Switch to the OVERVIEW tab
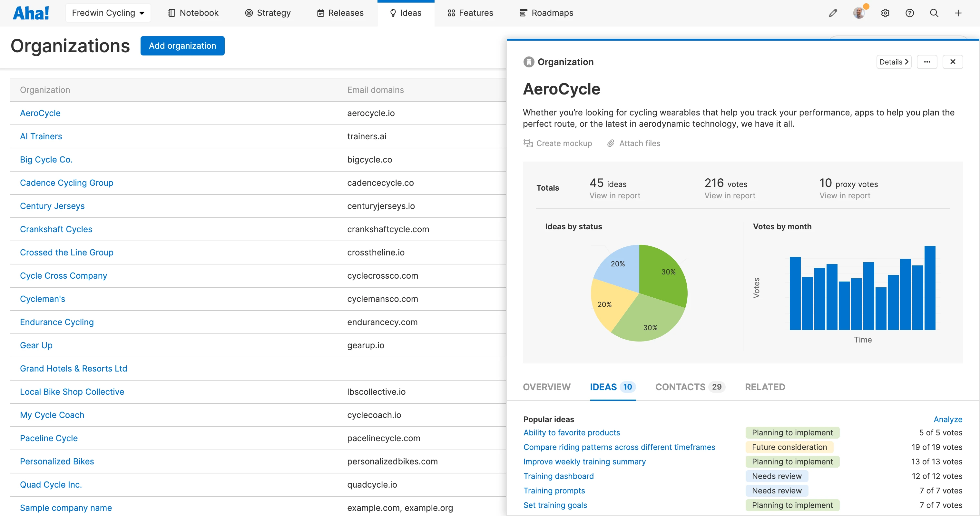Viewport: 980px width, 516px height. [546, 387]
